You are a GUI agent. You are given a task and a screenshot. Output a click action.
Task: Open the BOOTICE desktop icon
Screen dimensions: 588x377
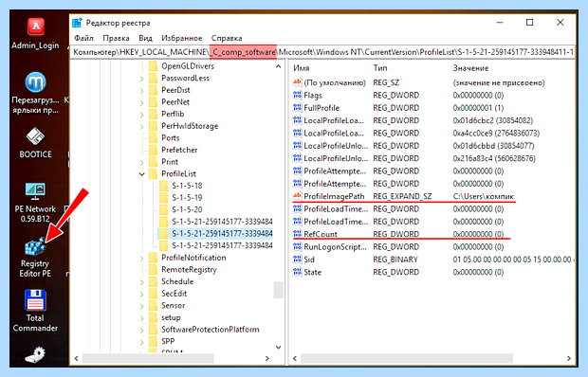36,143
